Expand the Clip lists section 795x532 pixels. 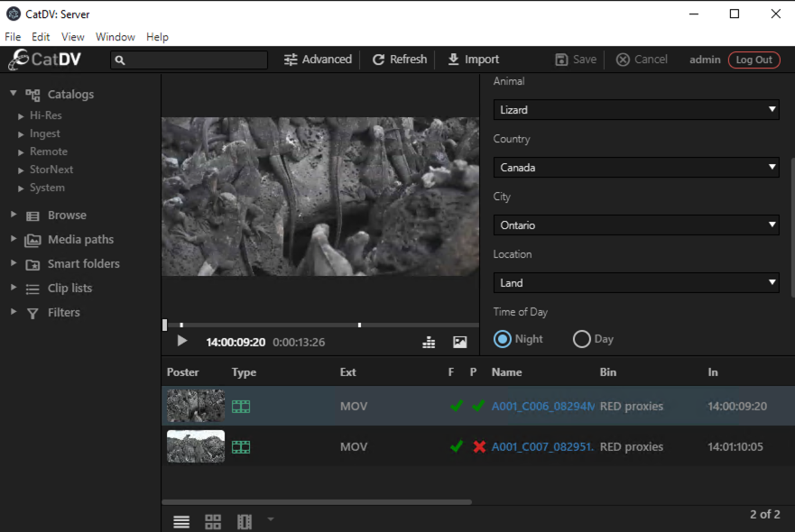click(x=14, y=288)
